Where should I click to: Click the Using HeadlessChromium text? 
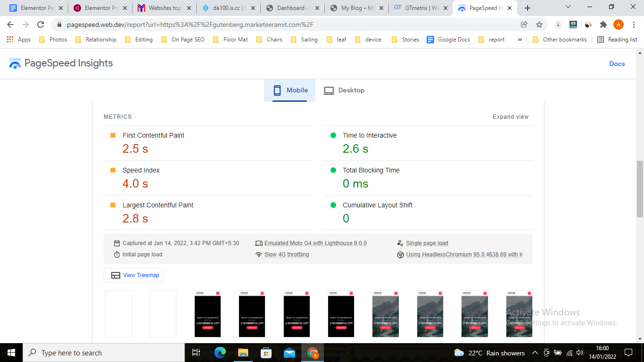tap(464, 255)
